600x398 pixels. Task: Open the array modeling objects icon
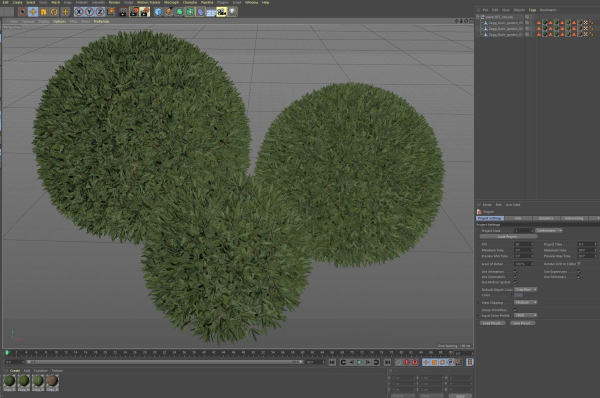pos(190,12)
